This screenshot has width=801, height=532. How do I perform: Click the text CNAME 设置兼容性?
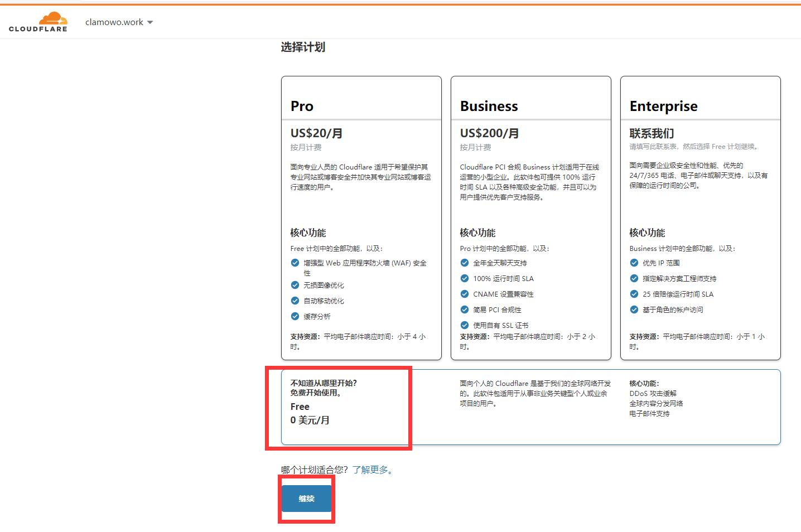(x=503, y=294)
